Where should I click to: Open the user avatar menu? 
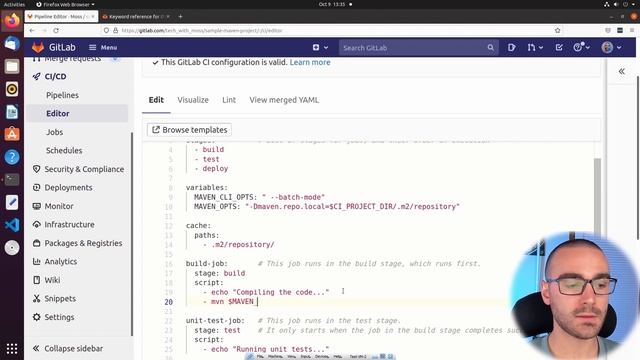pyautogui.click(x=611, y=47)
